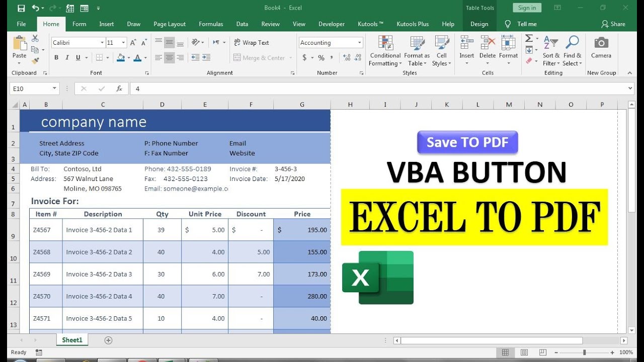Screen dimensions: 644x362
Task: Click Delete cells button
Action: tap(488, 50)
